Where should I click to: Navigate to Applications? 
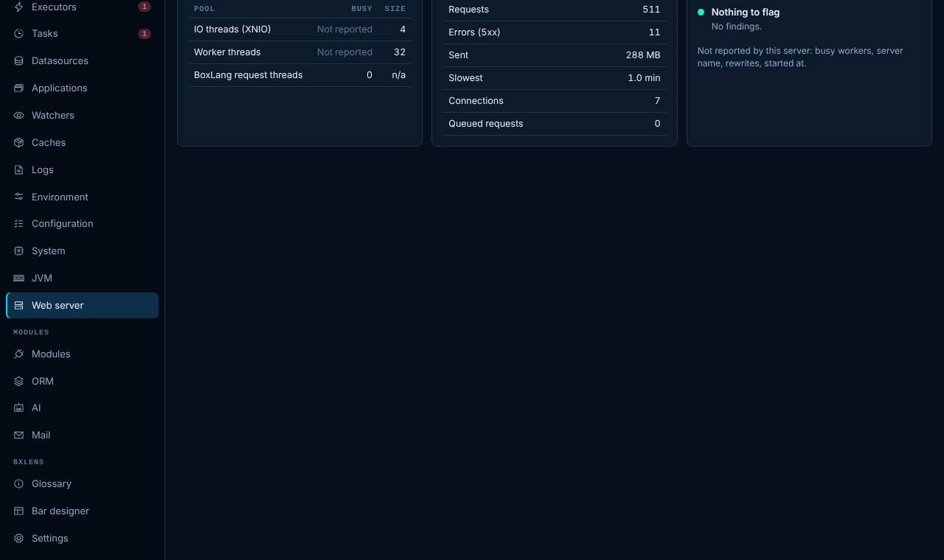click(82, 88)
